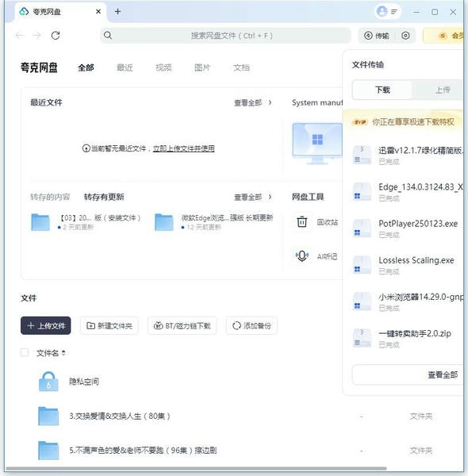Select the 转存有更新 tab
The width and height of the screenshot is (468, 476).
tap(104, 197)
